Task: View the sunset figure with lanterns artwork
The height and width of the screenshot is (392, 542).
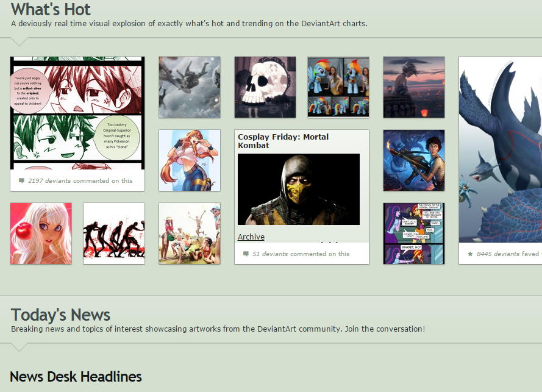Action: [414, 87]
